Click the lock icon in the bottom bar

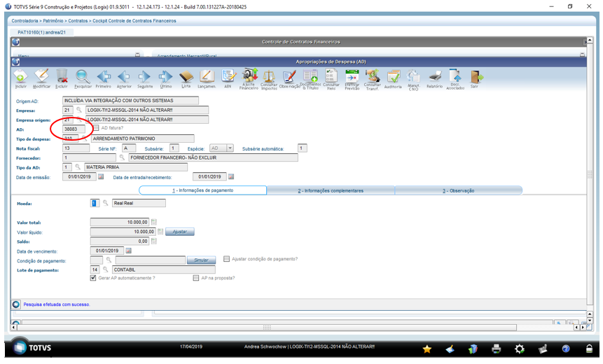click(589, 349)
